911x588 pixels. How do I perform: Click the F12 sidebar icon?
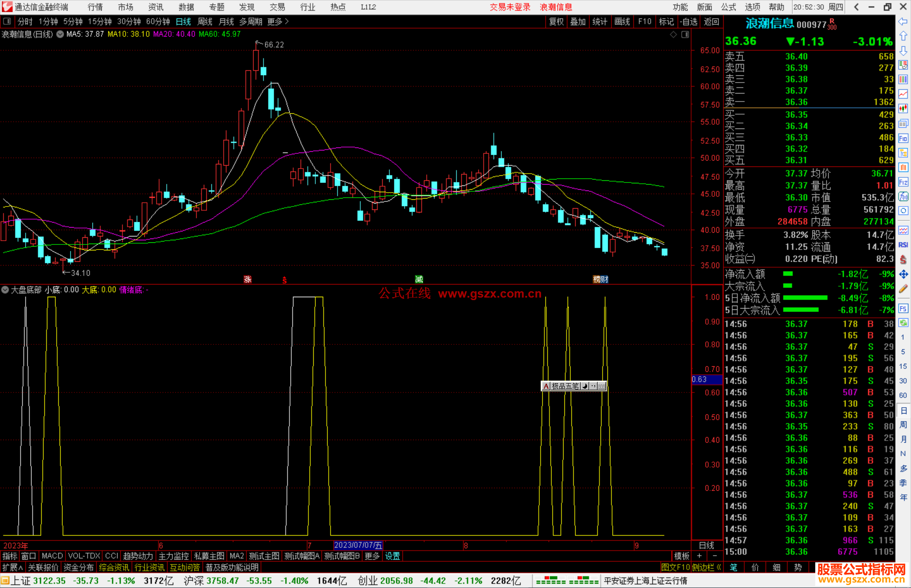[903, 182]
